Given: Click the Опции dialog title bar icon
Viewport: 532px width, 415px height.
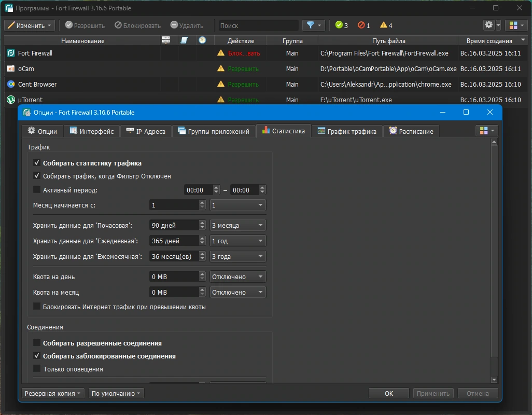Looking at the screenshot, I should (27, 113).
